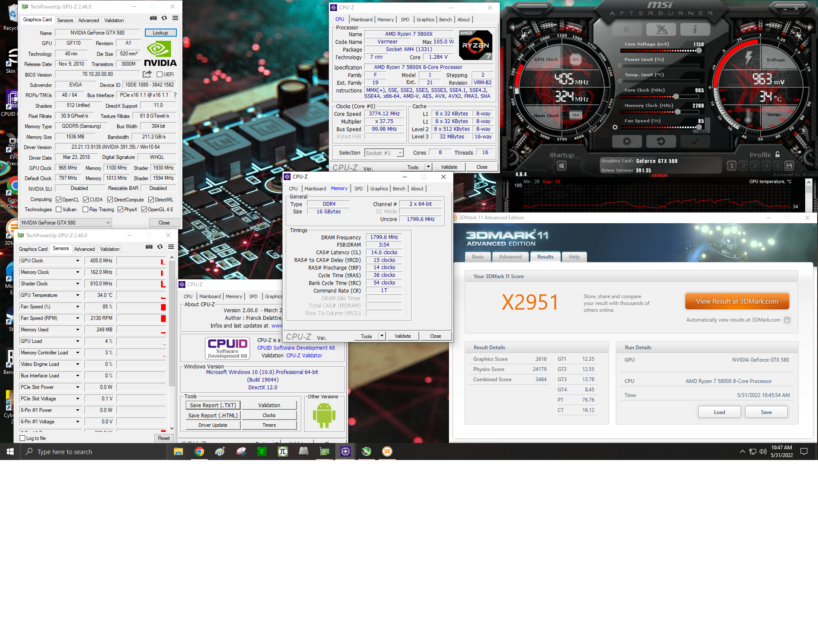The width and height of the screenshot is (818, 644).
Task: Take a screenshot in GPU-Z Sensors window
Action: point(149,247)
